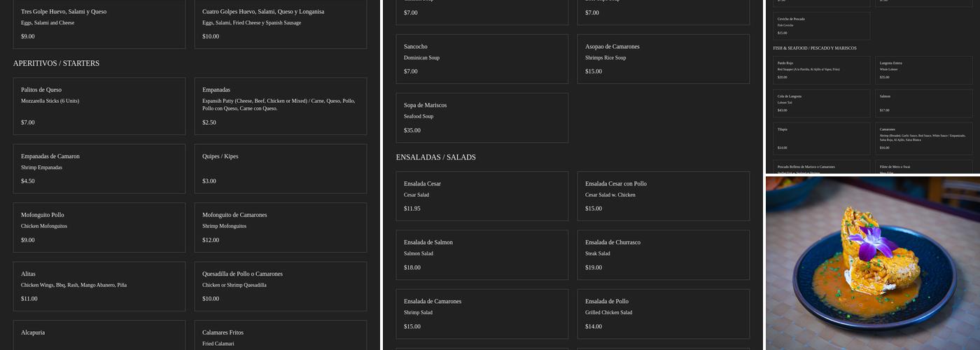Click the Sopa de Mariscos card
The width and height of the screenshot is (980, 350).
pos(482,118)
